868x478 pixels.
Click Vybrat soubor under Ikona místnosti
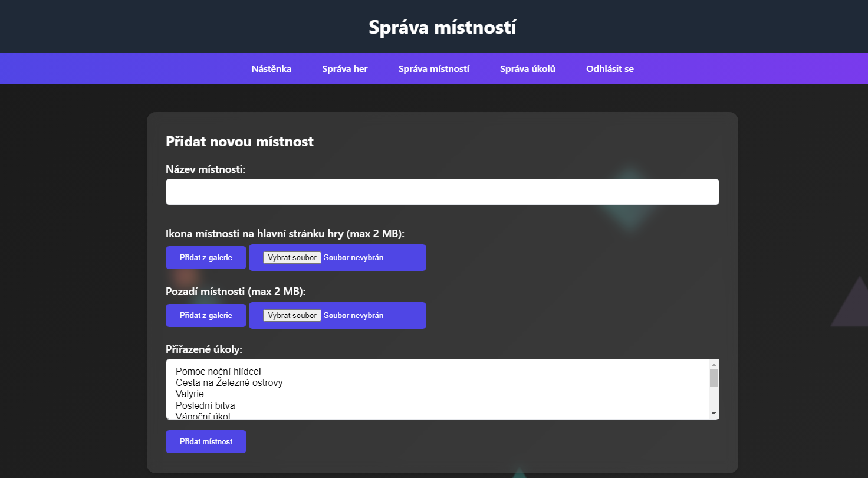[292, 257]
